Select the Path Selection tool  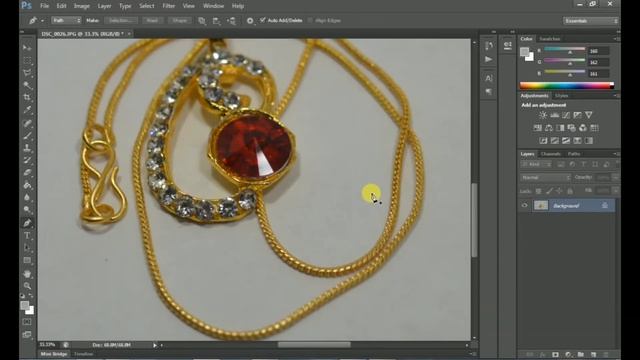pyautogui.click(x=27, y=248)
